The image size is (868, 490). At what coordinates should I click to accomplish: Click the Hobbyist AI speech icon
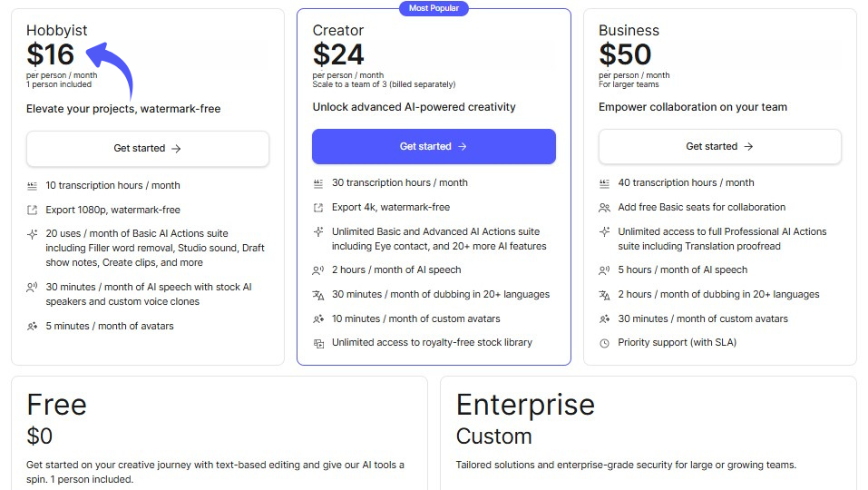[33, 288]
